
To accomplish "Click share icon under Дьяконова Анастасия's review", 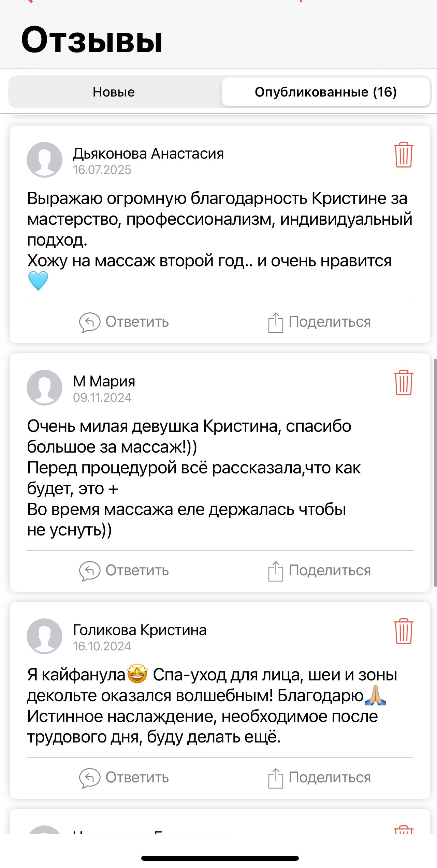I will coord(276,322).
